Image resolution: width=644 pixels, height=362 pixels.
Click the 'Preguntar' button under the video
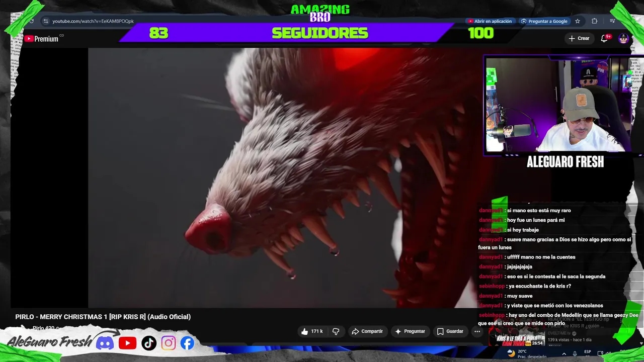tap(410, 331)
